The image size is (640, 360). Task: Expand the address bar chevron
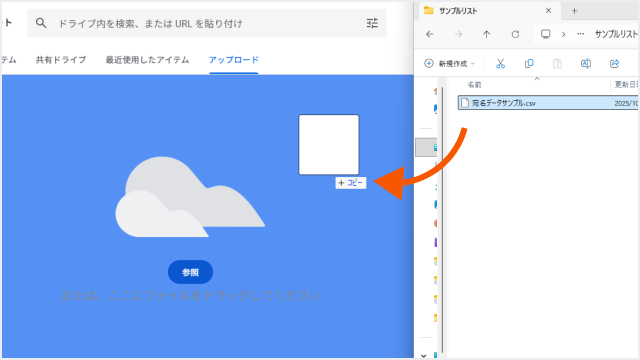tap(564, 34)
